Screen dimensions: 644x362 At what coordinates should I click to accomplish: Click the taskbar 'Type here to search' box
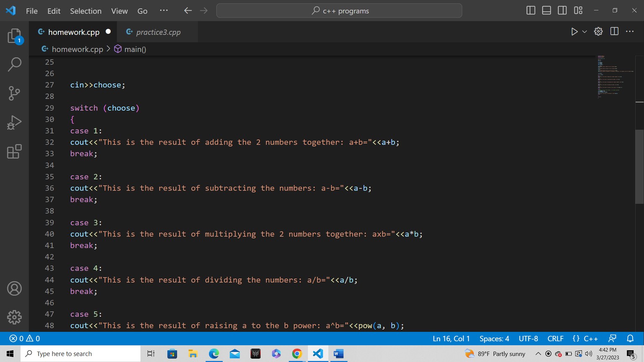point(80,354)
